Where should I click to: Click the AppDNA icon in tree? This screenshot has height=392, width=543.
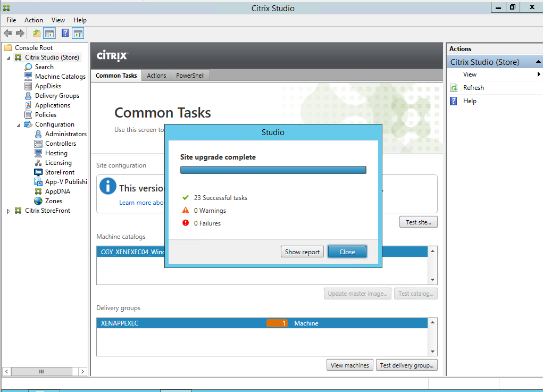click(x=38, y=191)
